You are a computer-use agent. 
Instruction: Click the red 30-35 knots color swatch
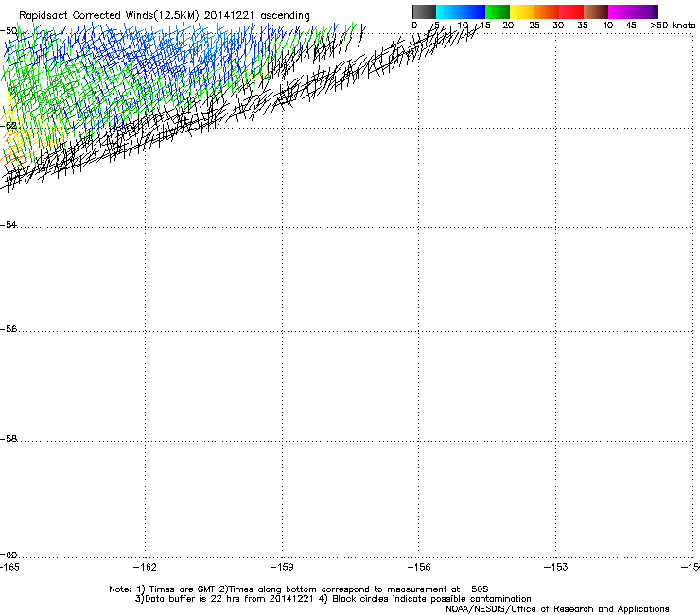click(571, 11)
